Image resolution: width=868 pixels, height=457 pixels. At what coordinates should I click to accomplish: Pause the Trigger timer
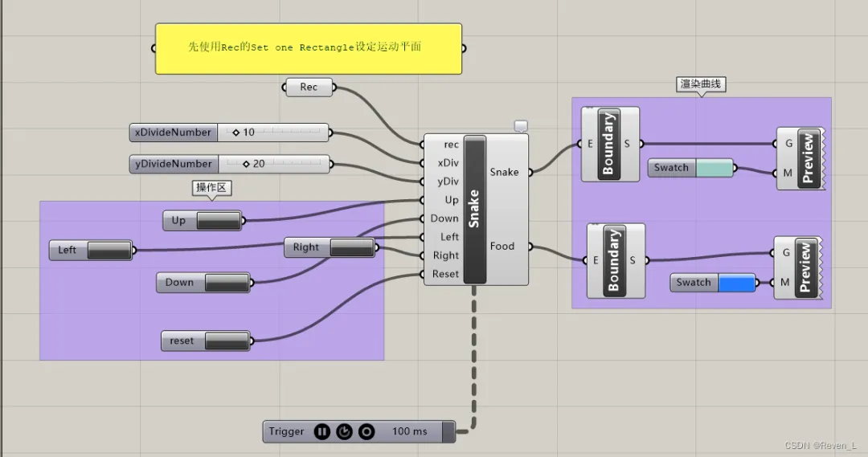point(321,431)
